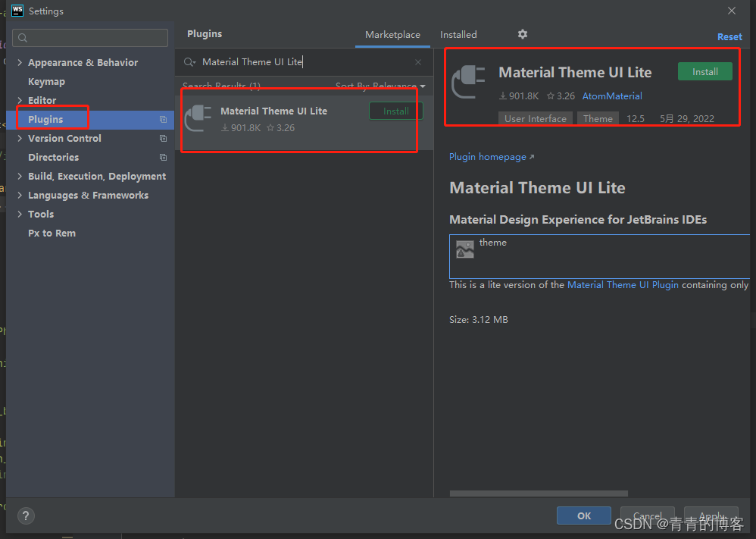Click the plug icon in search result
This screenshot has width=756, height=539.
198,118
